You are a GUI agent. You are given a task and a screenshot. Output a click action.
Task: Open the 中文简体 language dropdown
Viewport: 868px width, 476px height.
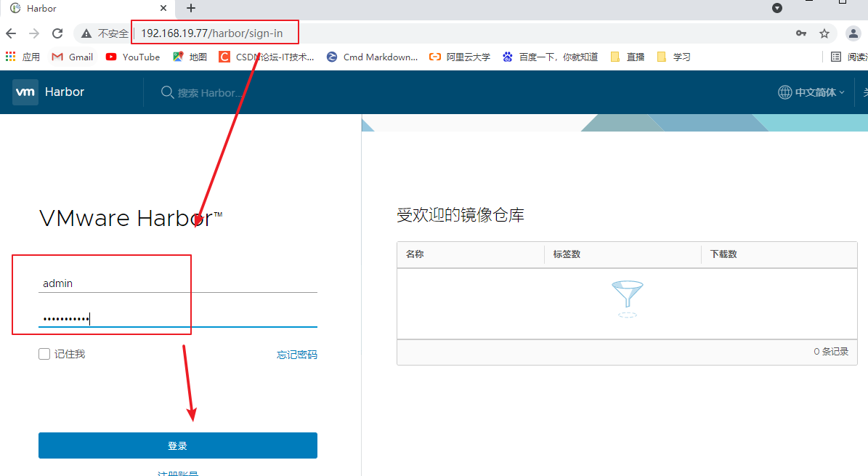tap(811, 92)
